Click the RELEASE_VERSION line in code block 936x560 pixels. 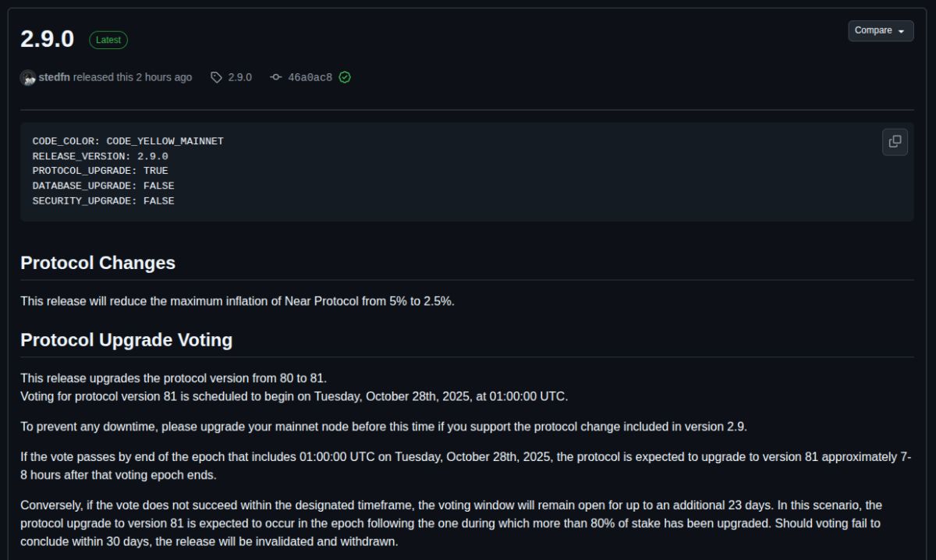[x=100, y=156]
